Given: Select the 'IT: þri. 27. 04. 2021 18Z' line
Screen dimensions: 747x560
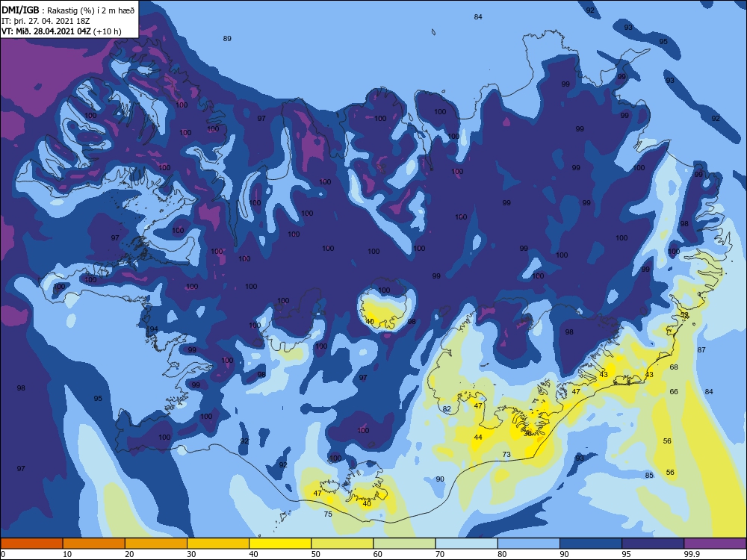Looking at the screenshot, I should (x=46, y=21).
